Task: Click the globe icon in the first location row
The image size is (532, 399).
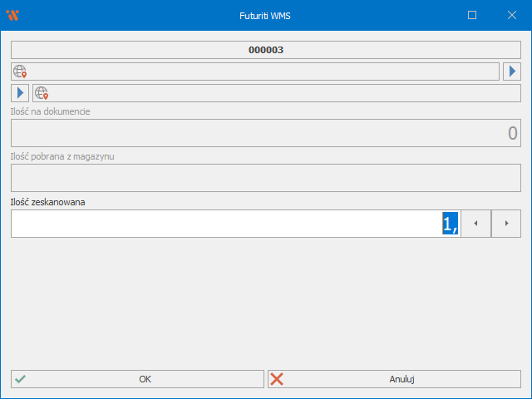Action: (20, 71)
